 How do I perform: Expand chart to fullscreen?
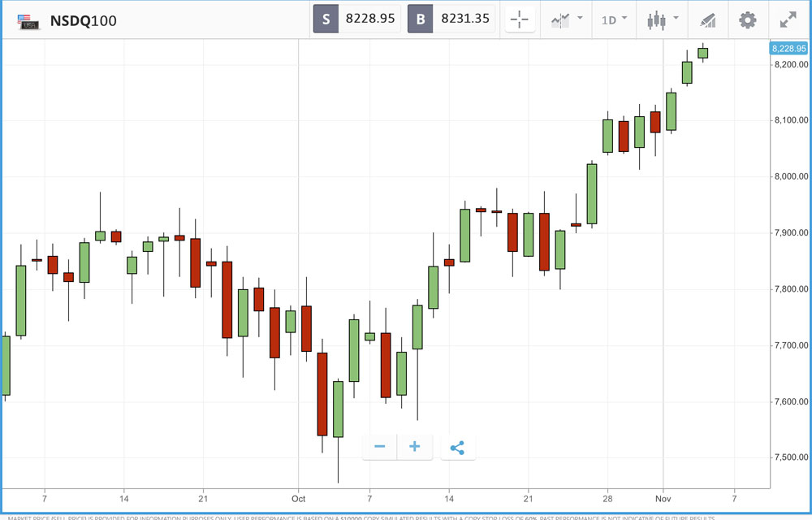[788, 19]
